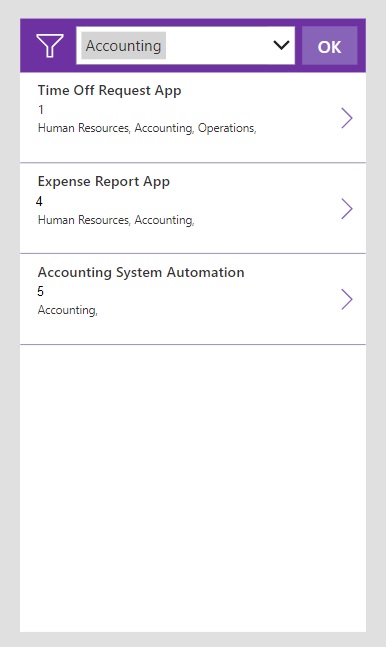The width and height of the screenshot is (386, 647).
Task: Click the OK button
Action: coord(329,46)
